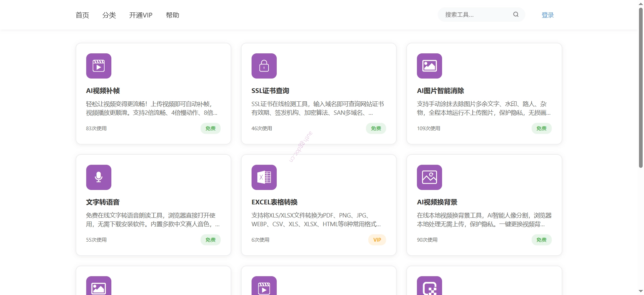Image resolution: width=644 pixels, height=295 pixels.
Task: Open the 分类 nav item
Action: 109,15
